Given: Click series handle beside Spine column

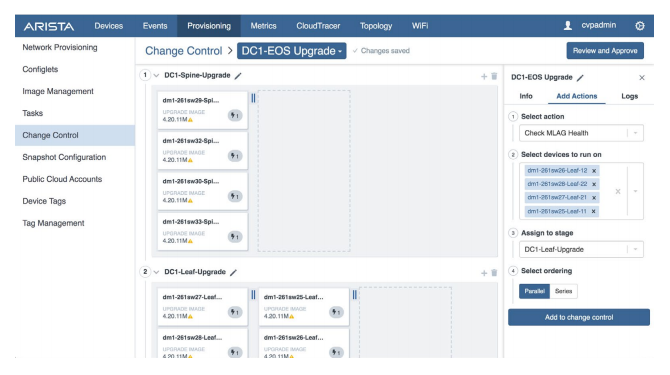Looking at the screenshot, I should (x=253, y=98).
